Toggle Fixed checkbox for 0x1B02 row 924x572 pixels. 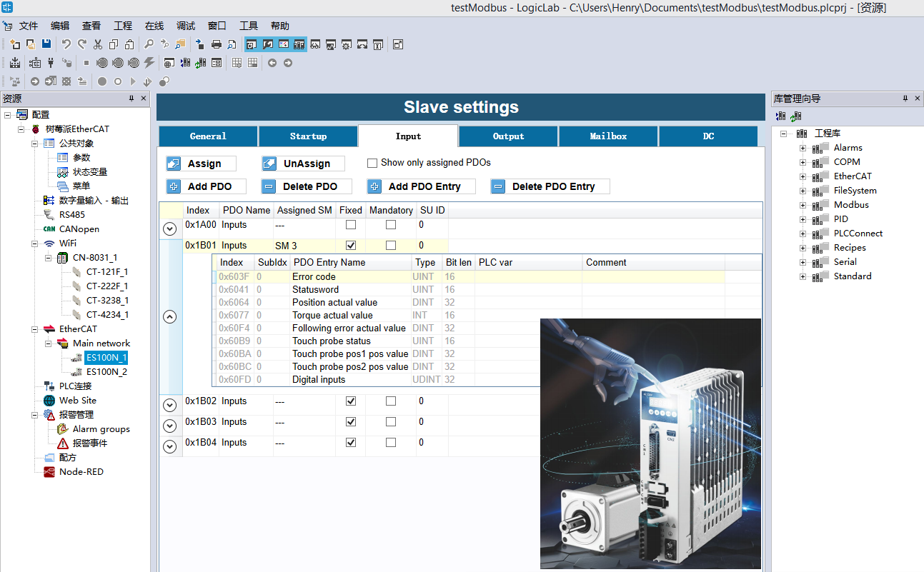(x=351, y=401)
